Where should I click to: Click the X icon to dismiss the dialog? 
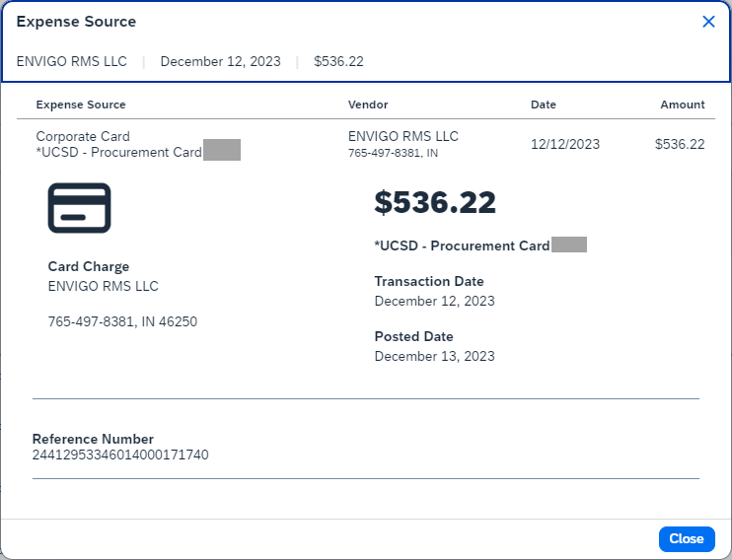[708, 22]
